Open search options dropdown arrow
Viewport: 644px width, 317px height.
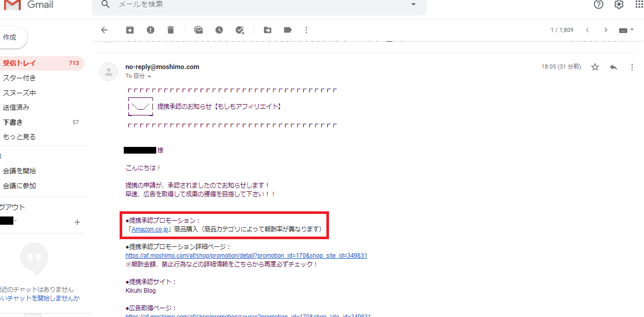[x=413, y=5]
